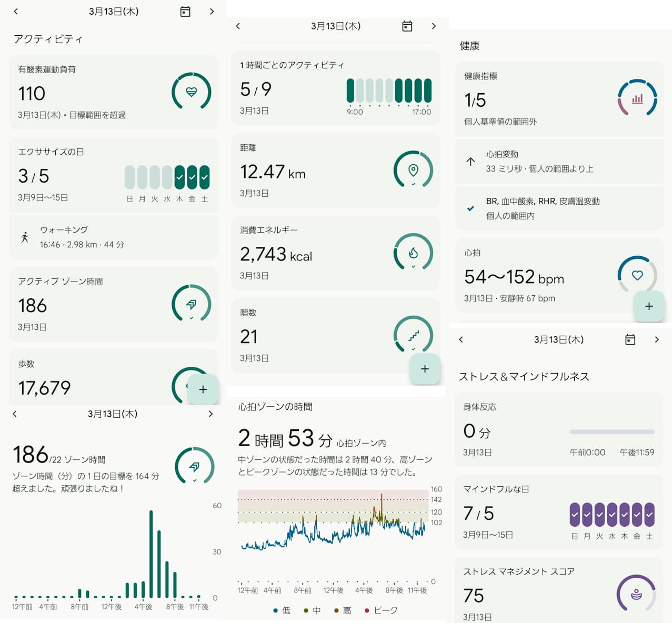The height and width of the screenshot is (623, 672).
Task: Select the ウォーキング walking activity entry
Action: tap(114, 237)
